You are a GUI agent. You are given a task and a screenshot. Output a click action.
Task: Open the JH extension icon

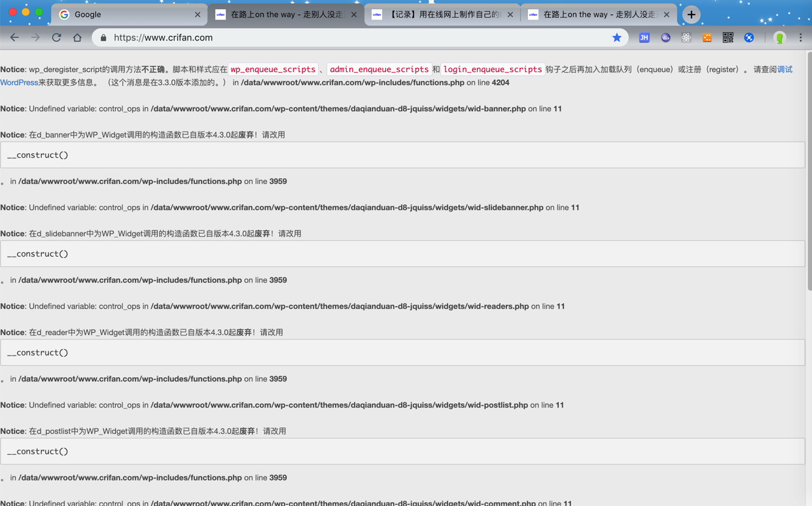pos(644,38)
